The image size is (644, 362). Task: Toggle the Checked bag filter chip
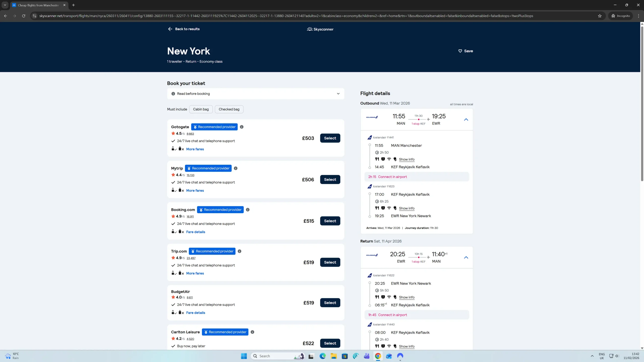pyautogui.click(x=229, y=109)
